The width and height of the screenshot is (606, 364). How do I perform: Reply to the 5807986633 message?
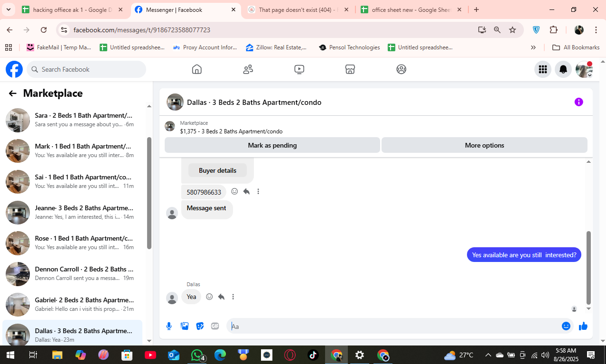[x=246, y=192]
